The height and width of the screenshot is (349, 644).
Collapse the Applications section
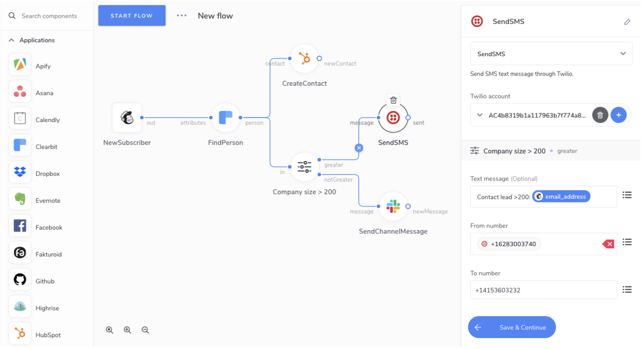pyautogui.click(x=11, y=40)
